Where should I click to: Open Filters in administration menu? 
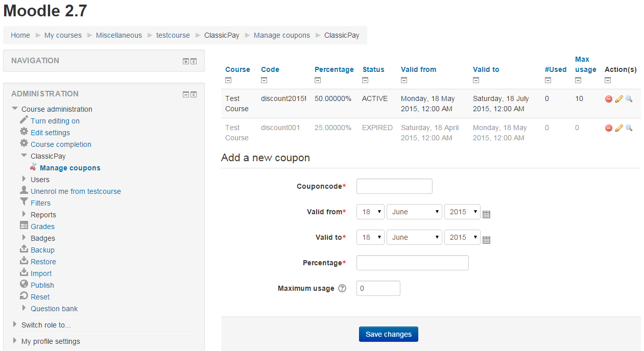click(40, 203)
